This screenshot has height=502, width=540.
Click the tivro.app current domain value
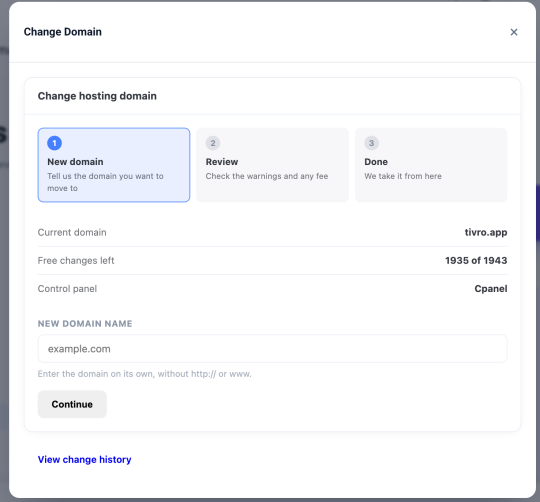[486, 232]
